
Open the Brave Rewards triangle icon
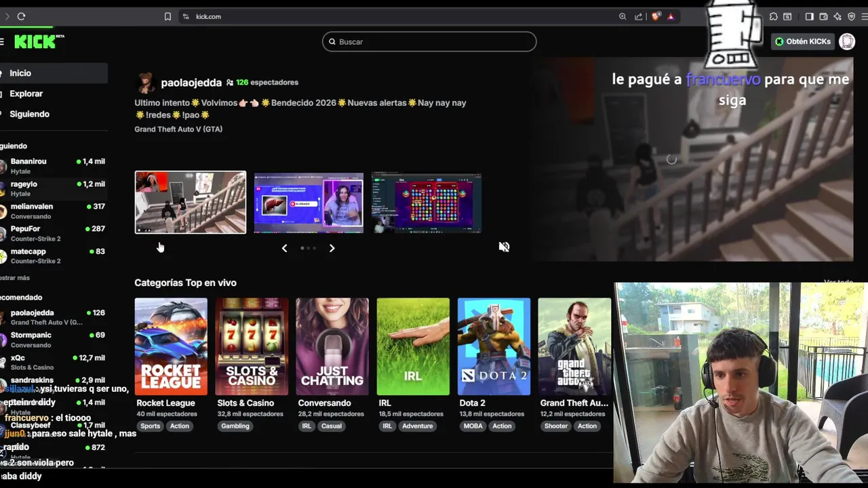[x=671, y=16]
